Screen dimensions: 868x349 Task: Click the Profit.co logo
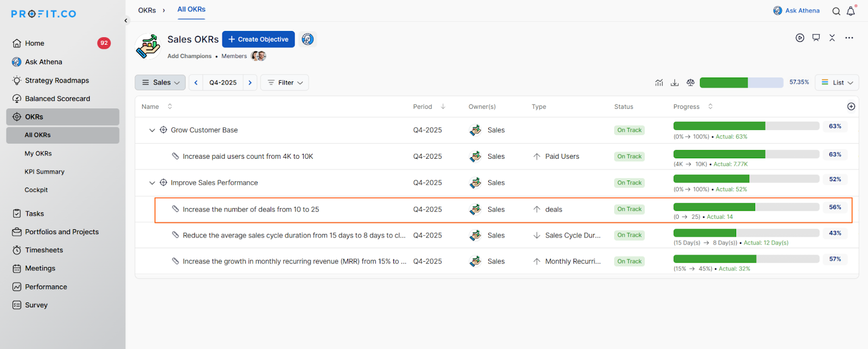point(43,14)
